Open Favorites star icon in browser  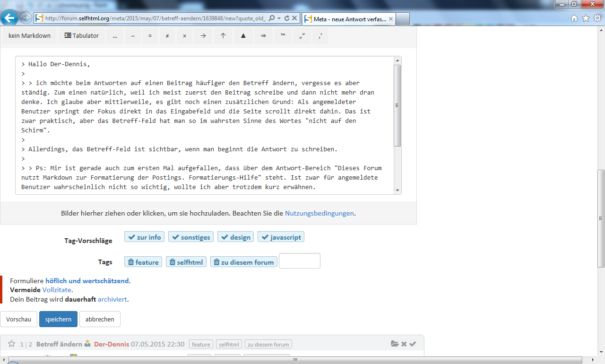click(586, 18)
